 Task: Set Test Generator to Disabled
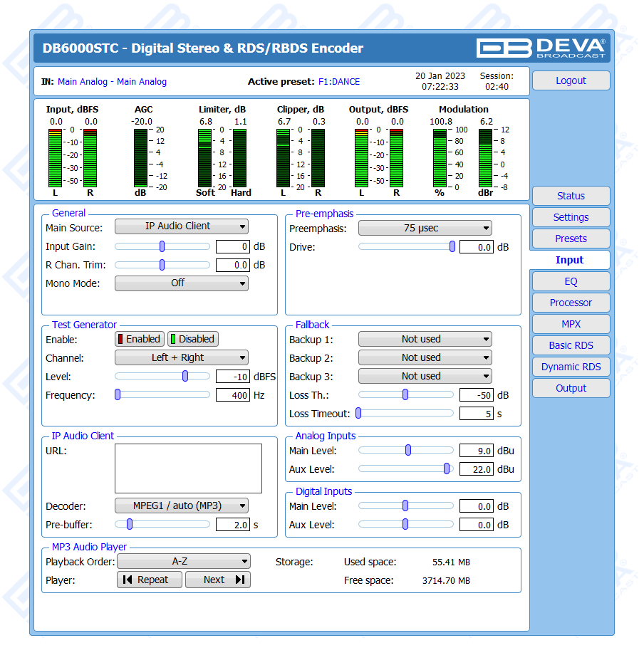(x=192, y=339)
